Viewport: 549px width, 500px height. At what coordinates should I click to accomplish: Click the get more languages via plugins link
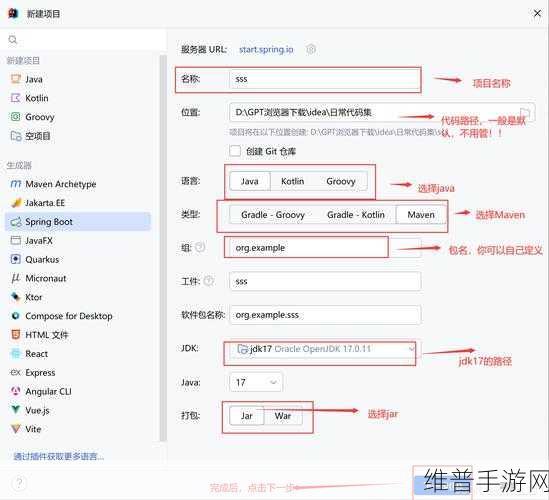tap(58, 456)
